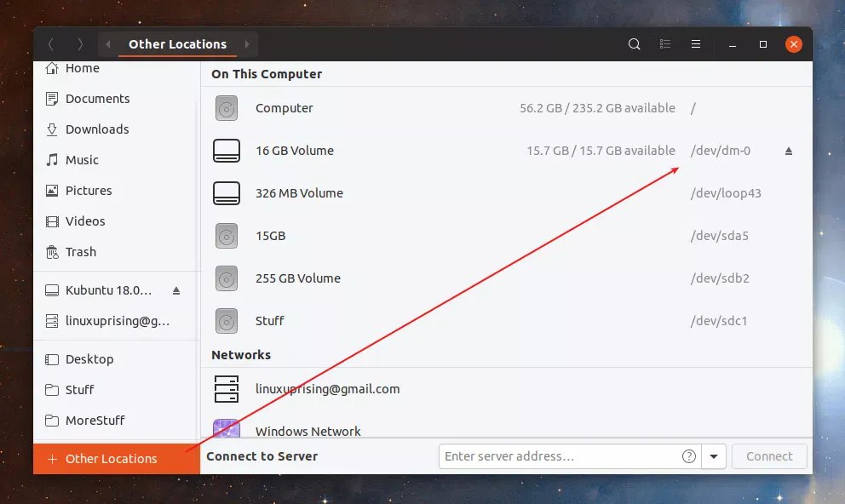Click /dev/sdb2 device path text
The width and height of the screenshot is (845, 504).
point(720,278)
